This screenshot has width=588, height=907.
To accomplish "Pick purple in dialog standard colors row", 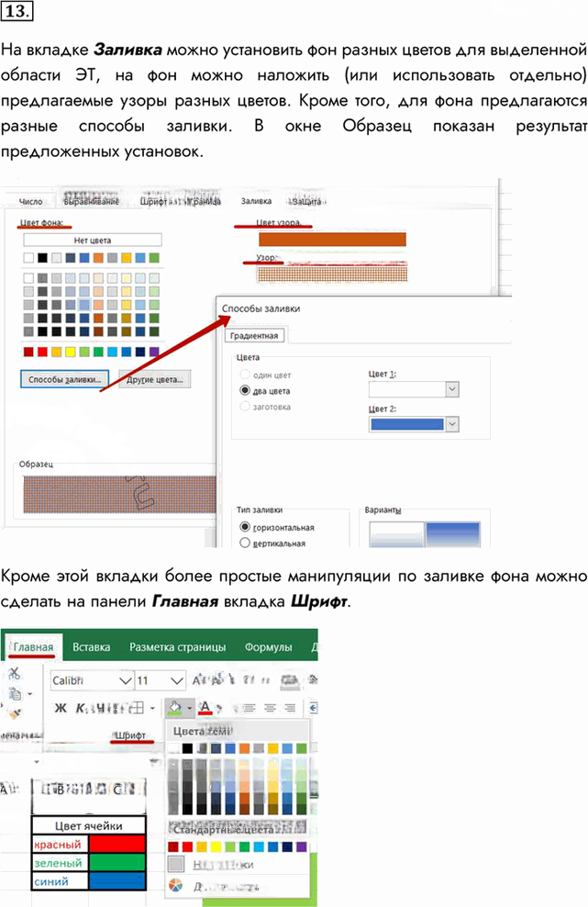I will [x=154, y=352].
